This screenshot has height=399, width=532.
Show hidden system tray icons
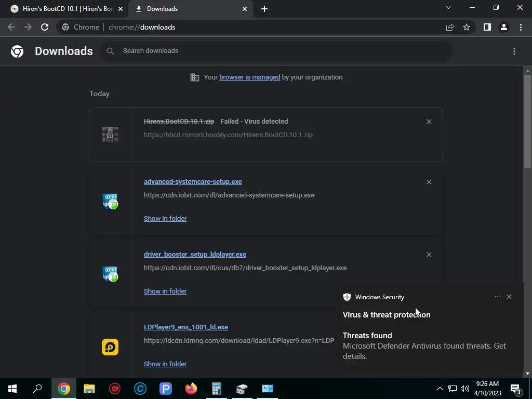[440, 389]
